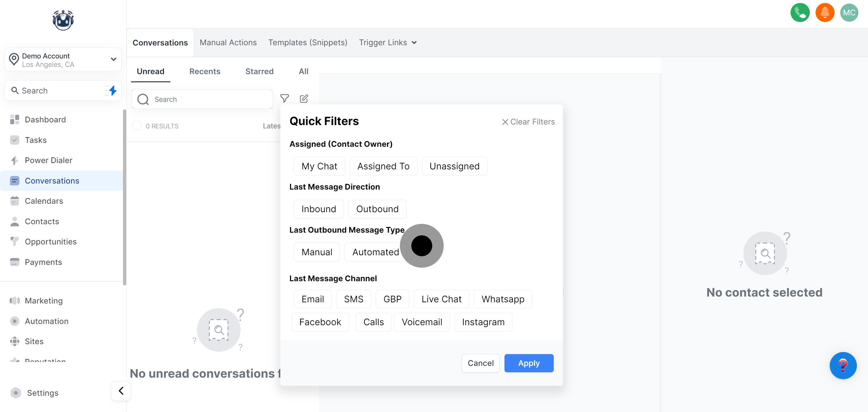Open Opportunities in the sidebar
Screen dimensions: 868x412
[x=51, y=241]
